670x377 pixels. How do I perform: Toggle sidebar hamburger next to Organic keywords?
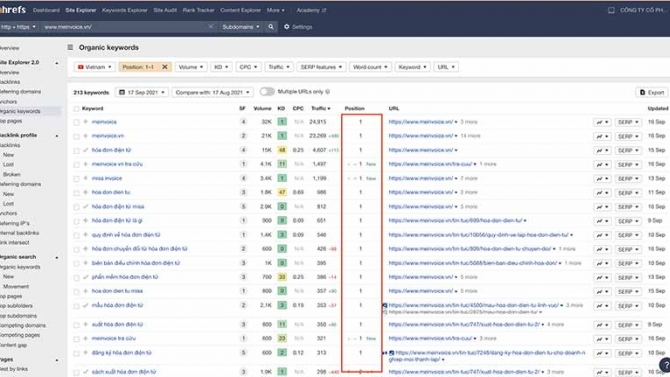coord(70,47)
